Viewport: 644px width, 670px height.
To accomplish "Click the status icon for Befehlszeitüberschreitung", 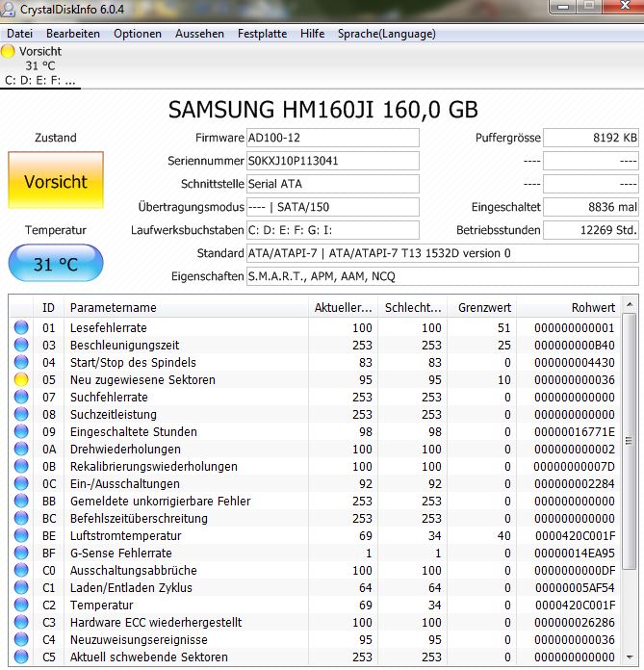I will pyautogui.click(x=21, y=518).
